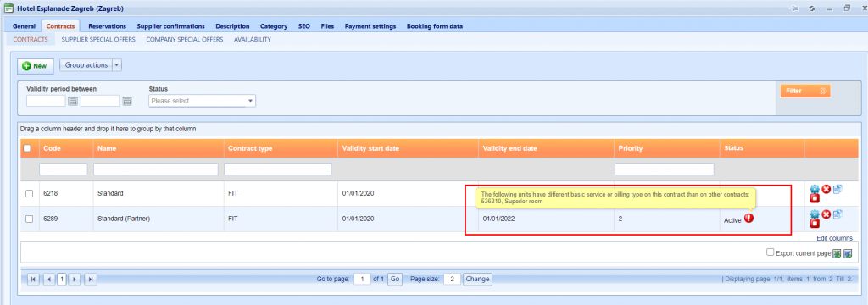
Task: Click the second export icon
Action: point(848,253)
